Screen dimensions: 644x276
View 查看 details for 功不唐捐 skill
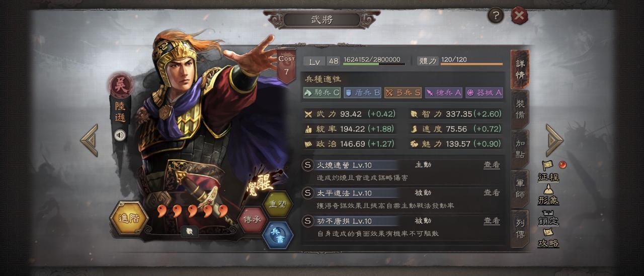click(x=492, y=221)
